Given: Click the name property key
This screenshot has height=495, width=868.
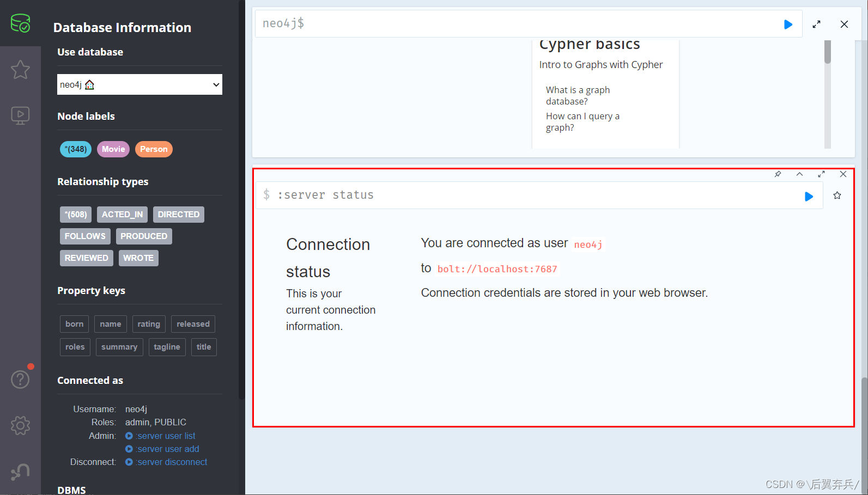Looking at the screenshot, I should (x=111, y=324).
